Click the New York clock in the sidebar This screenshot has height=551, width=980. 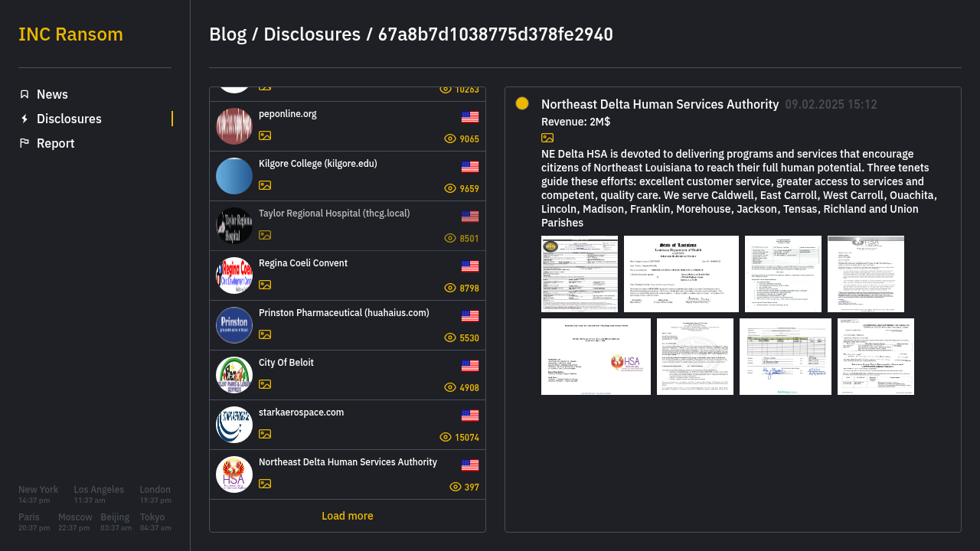pos(38,494)
